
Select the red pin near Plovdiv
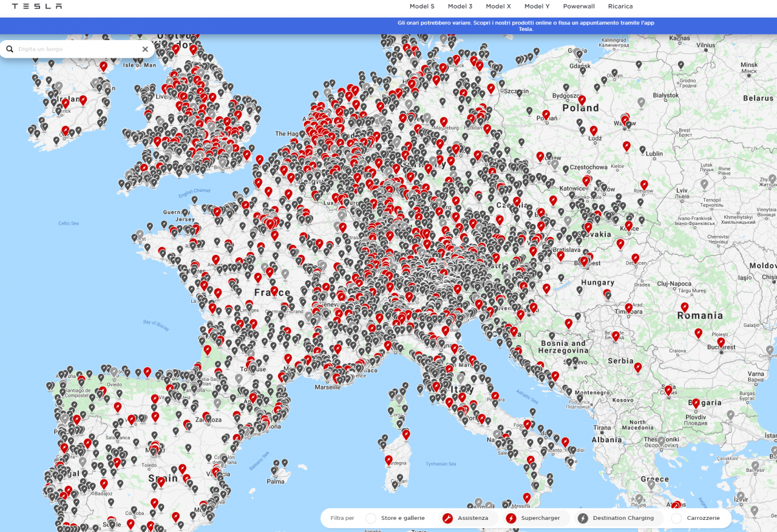pyautogui.click(x=696, y=403)
